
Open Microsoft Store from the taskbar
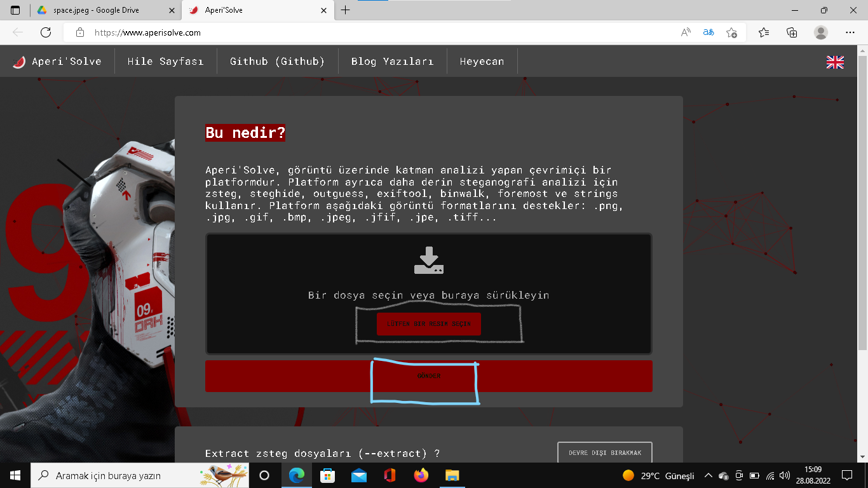(327, 475)
